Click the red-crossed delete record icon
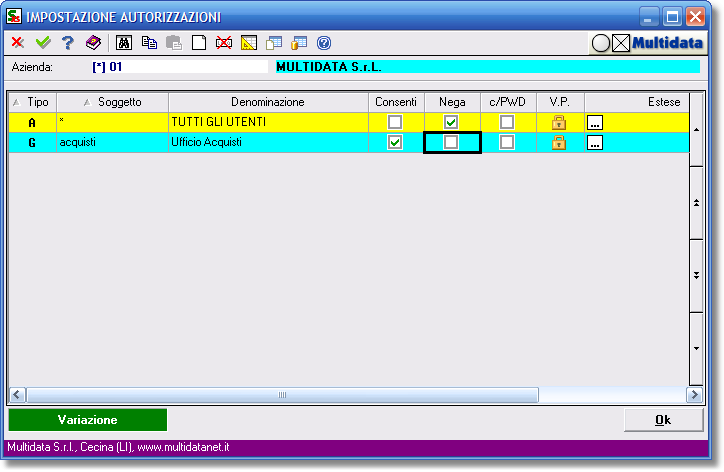Screen dimensions: 724x472 coord(224,43)
